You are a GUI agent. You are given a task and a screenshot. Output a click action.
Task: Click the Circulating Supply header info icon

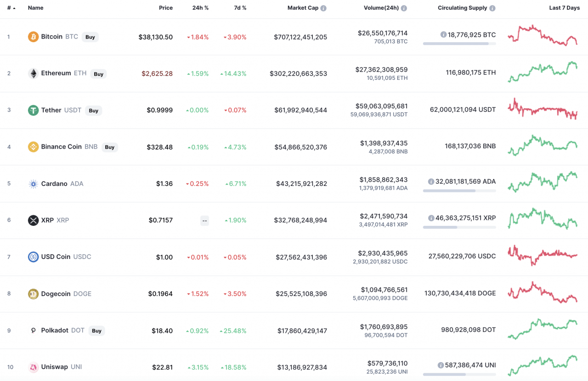point(492,8)
